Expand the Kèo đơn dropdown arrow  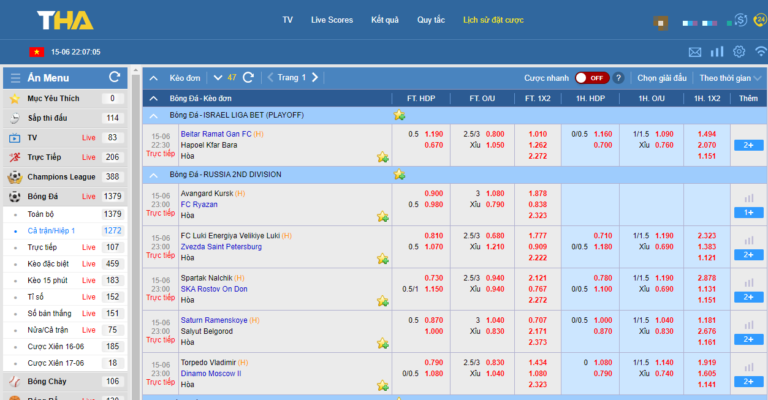point(218,77)
